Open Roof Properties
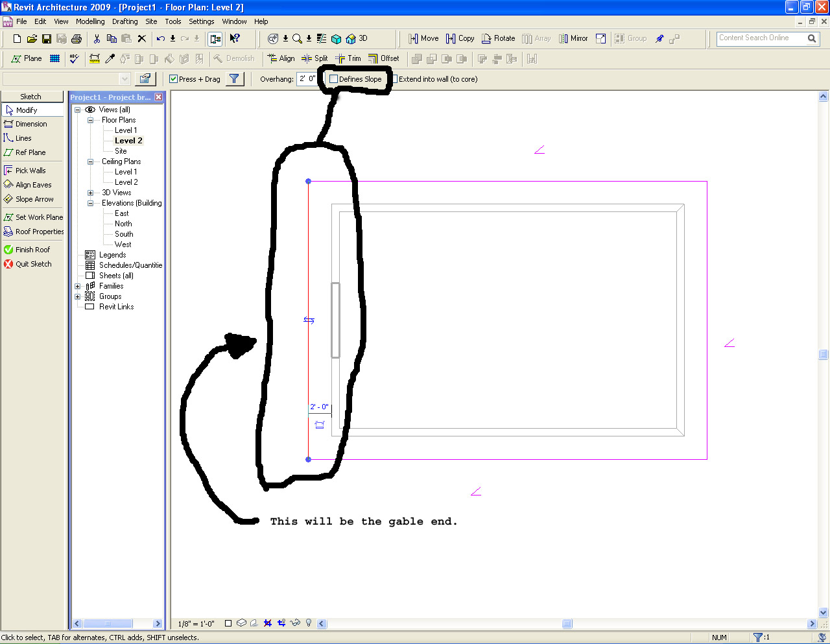830x644 pixels. click(33, 232)
